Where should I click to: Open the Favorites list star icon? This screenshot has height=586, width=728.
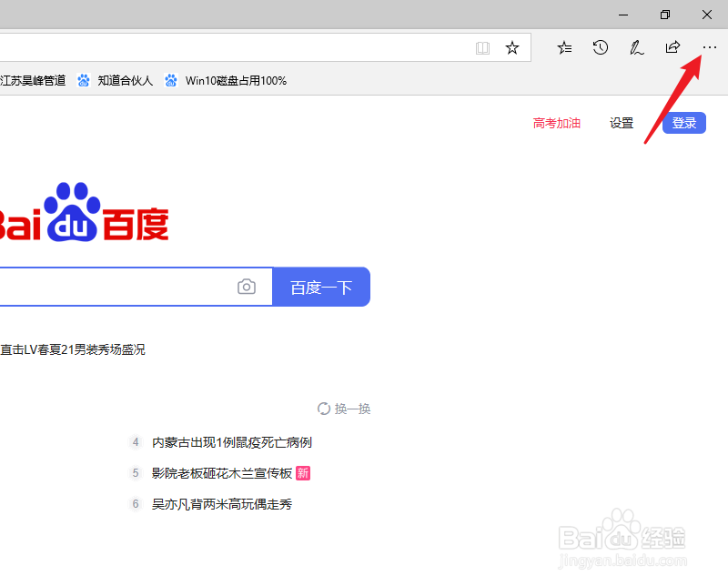(x=564, y=47)
